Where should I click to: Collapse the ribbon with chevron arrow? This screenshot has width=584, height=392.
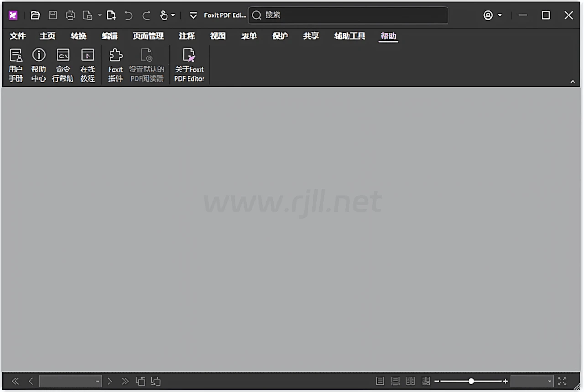pos(573,82)
